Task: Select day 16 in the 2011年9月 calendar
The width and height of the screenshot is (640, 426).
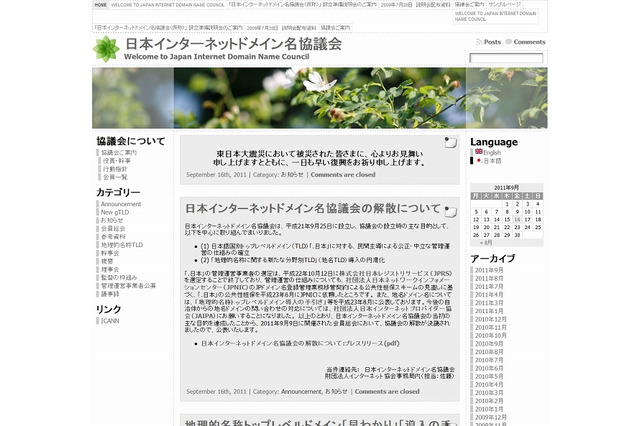Action: point(517,220)
